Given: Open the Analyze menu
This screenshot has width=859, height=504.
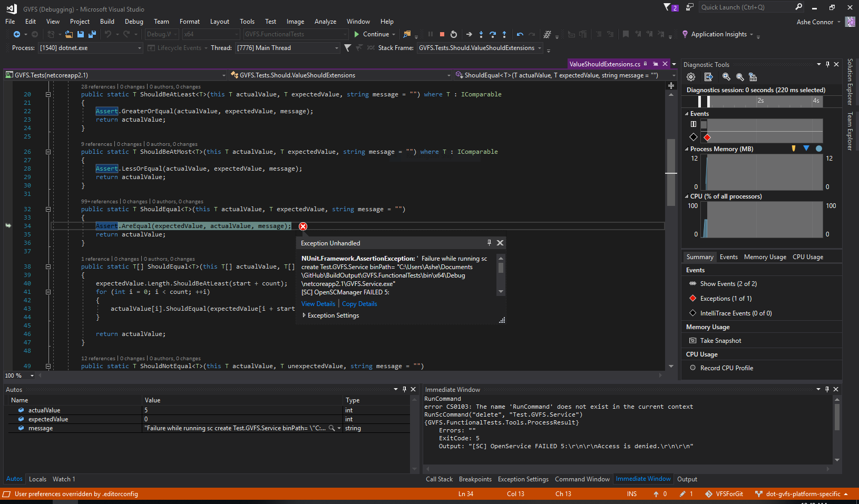Looking at the screenshot, I should pos(325,22).
